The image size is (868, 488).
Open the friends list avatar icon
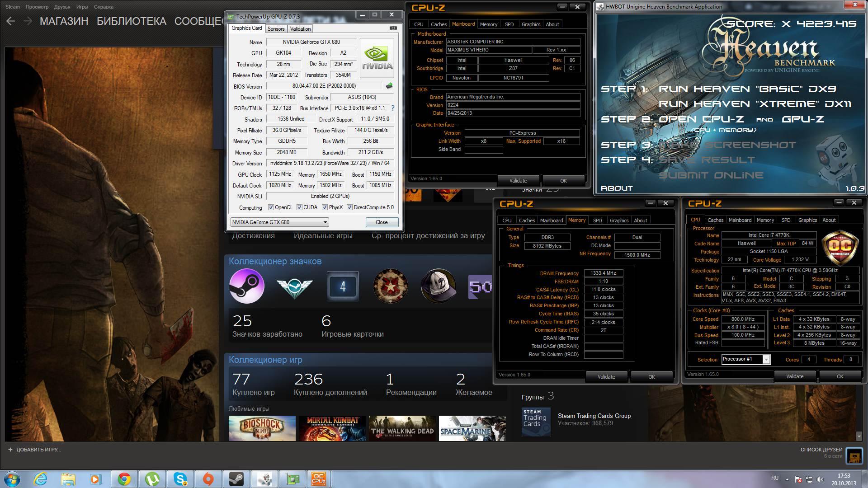[854, 456]
